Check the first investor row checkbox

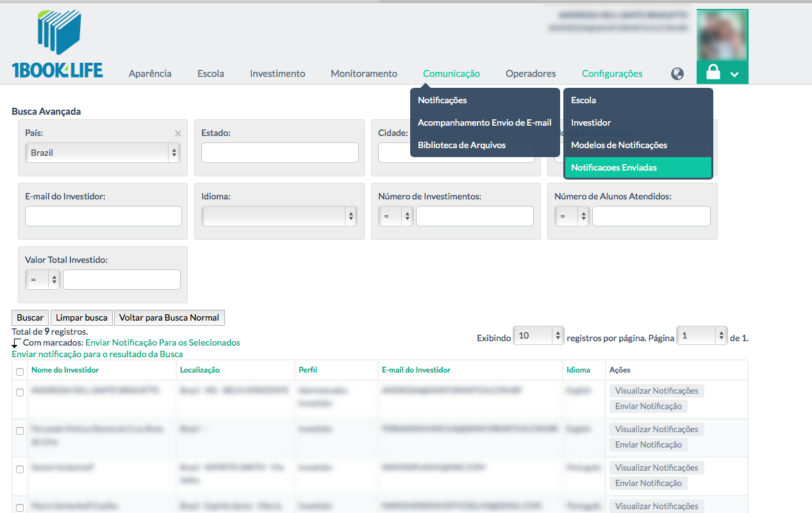tap(20, 392)
